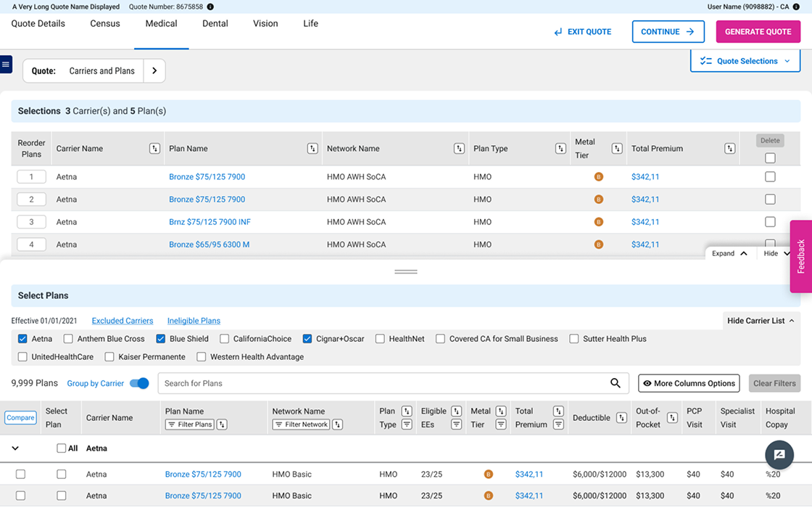This screenshot has width=812, height=508.
Task: Check the Kaiser Permanente carrier
Action: [109, 356]
